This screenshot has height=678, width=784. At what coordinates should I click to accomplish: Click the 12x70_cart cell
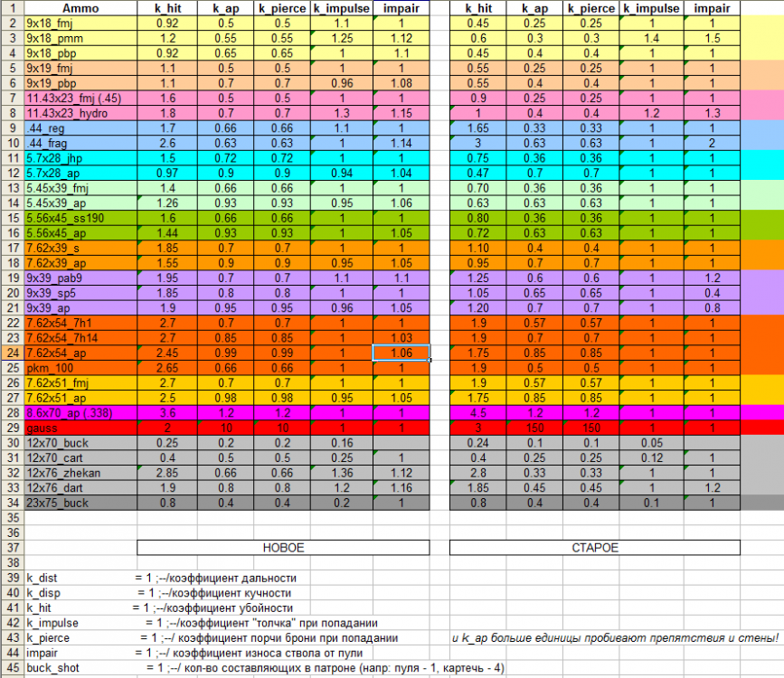(x=80, y=458)
